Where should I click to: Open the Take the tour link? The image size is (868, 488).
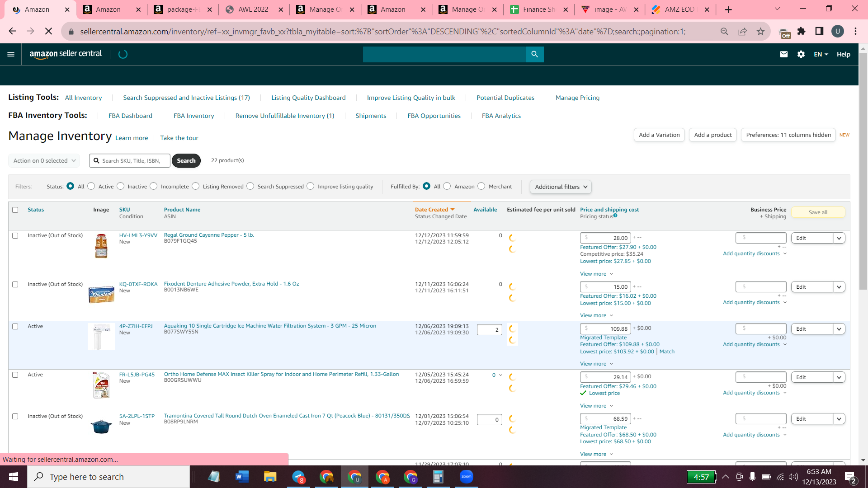(x=179, y=138)
